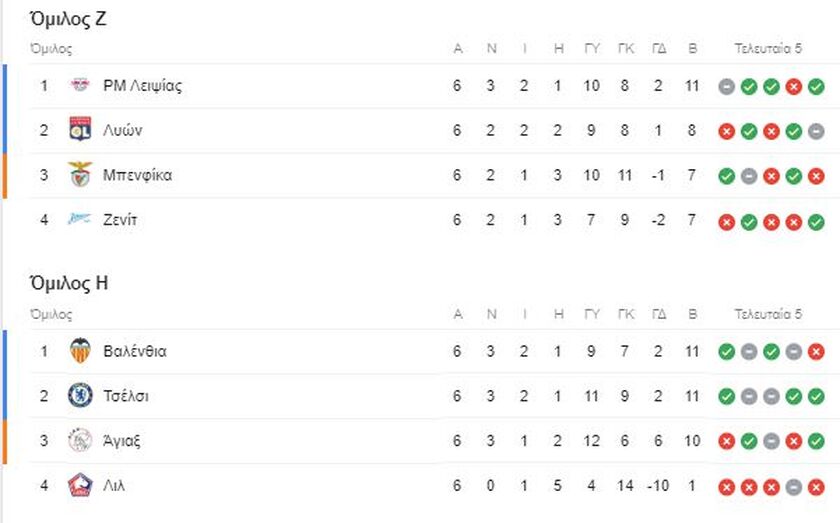This screenshot has height=523, width=840.
Task: Click the Ajax club crest
Action: click(80, 441)
